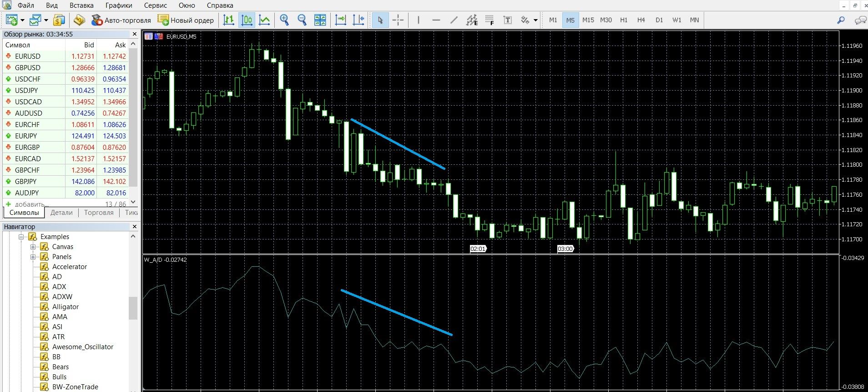Open the Сервис menu
This screenshot has width=868, height=392.
coord(155,5)
